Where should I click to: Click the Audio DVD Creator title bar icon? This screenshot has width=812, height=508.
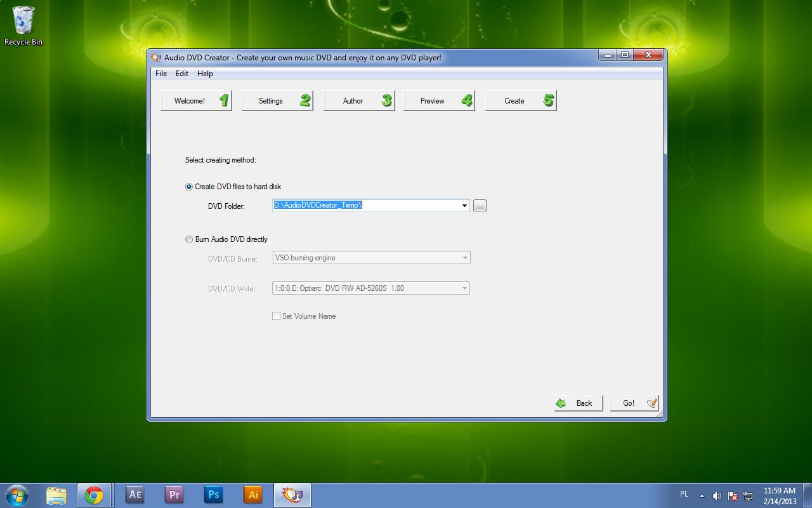(x=157, y=57)
